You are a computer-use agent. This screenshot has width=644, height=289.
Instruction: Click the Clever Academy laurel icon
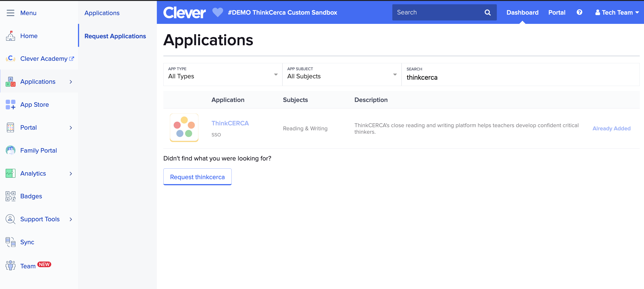click(11, 59)
